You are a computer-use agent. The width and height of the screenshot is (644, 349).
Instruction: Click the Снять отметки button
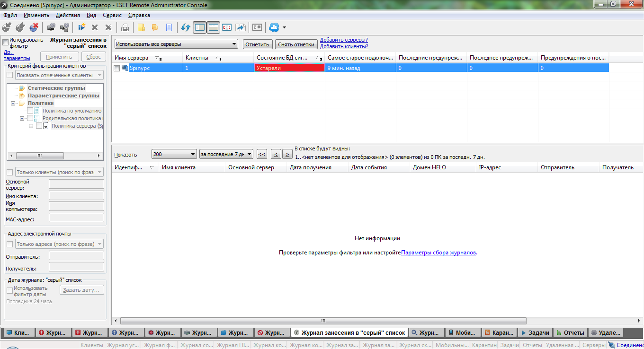point(296,44)
